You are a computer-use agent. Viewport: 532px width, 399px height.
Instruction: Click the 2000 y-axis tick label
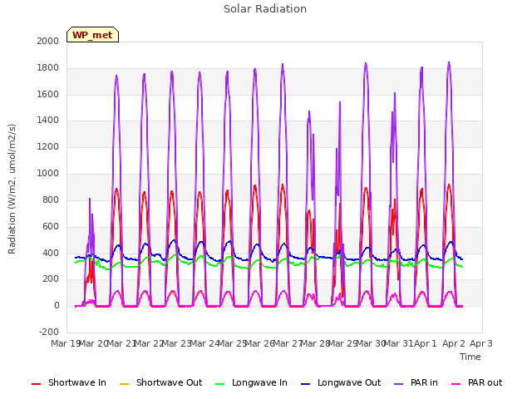(x=48, y=41)
